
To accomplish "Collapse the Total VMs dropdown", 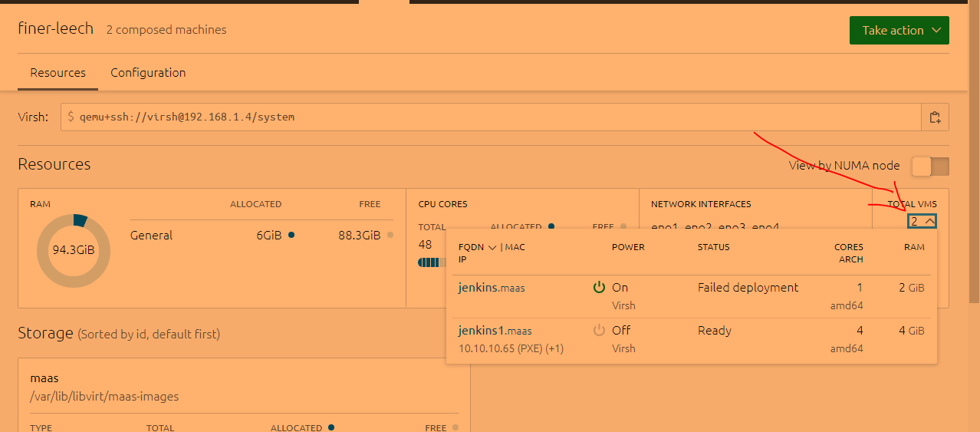I will coord(922,221).
